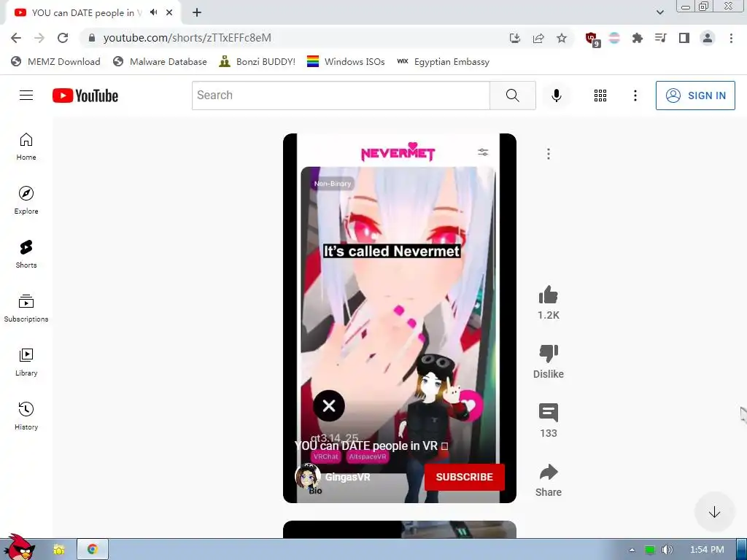Image resolution: width=747 pixels, height=560 pixels.
Task: Open GingasVR channel avatar
Action: [307, 475]
